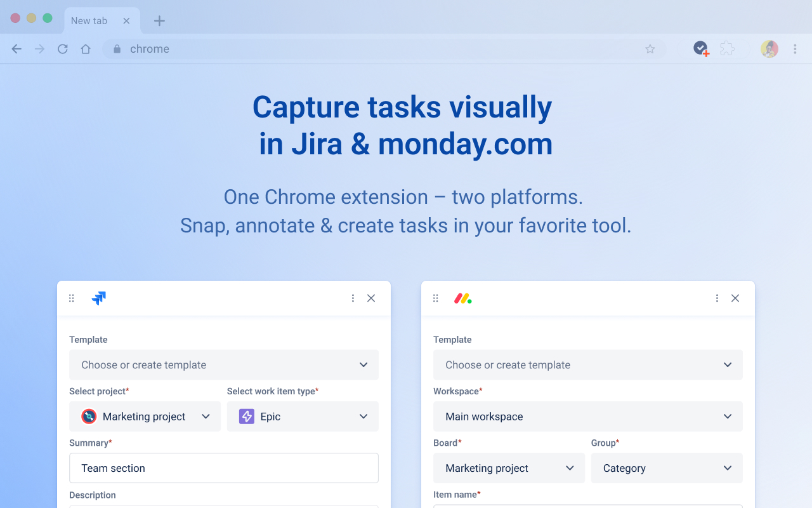Open the Template dropdown in the Jira panel

pyautogui.click(x=223, y=365)
